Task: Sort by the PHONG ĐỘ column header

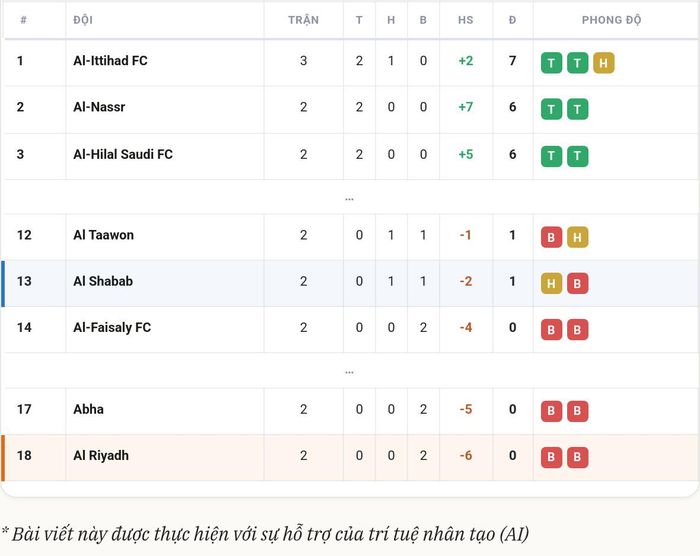Action: pos(611,20)
